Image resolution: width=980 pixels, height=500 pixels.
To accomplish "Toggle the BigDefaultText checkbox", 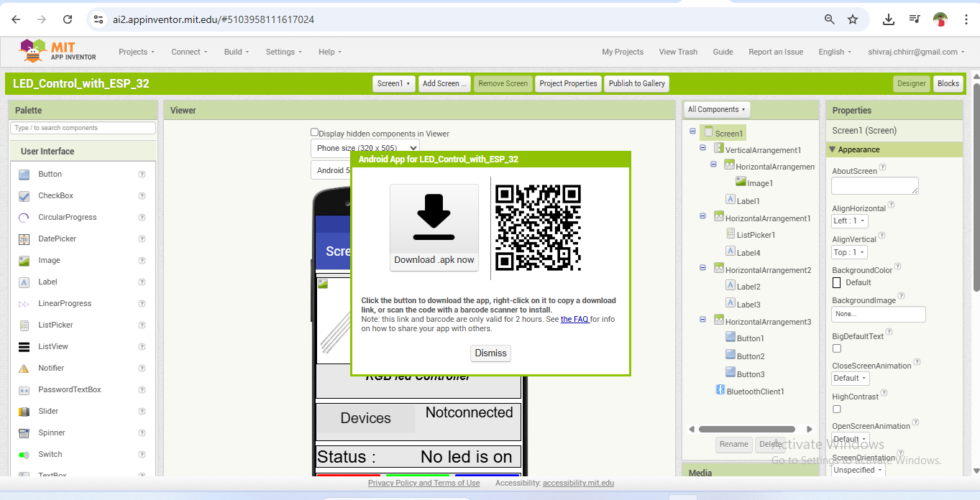I will click(x=837, y=348).
